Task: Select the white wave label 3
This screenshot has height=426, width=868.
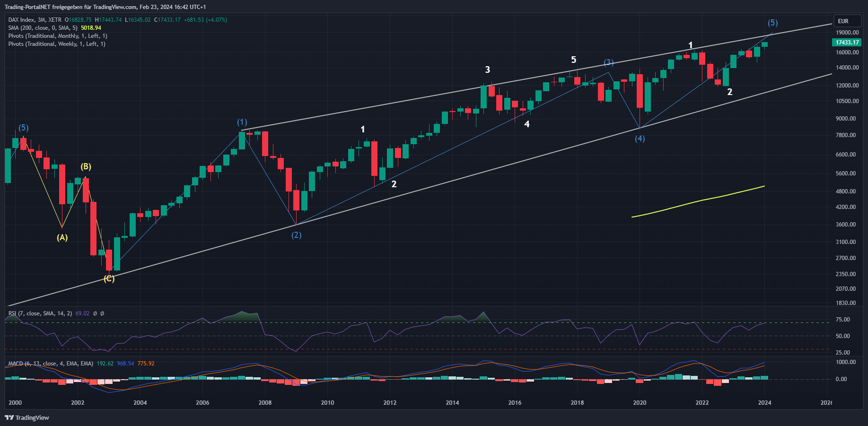Action: (488, 70)
